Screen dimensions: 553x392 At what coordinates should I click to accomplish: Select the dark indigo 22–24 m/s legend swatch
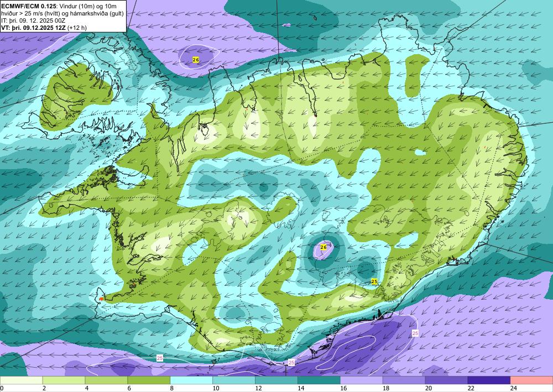489,380
